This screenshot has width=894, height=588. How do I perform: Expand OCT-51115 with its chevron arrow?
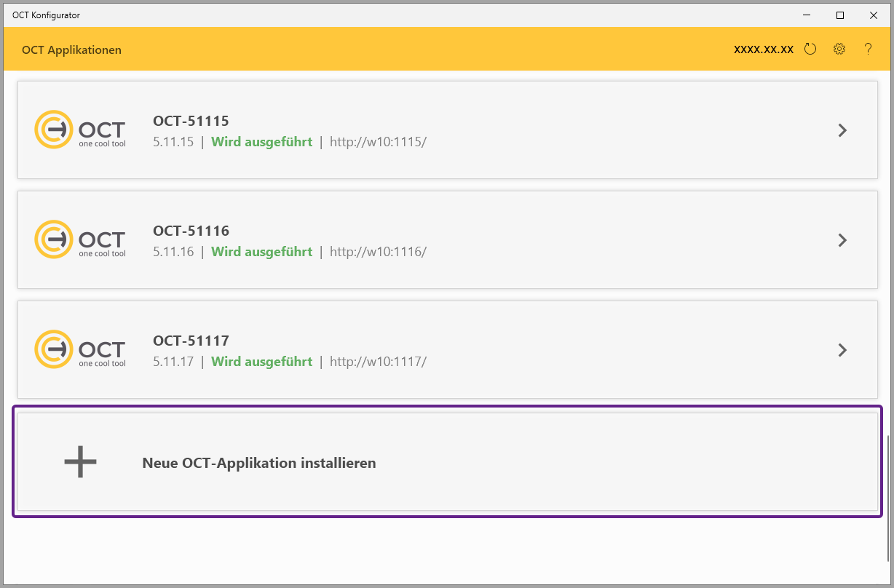(x=842, y=130)
